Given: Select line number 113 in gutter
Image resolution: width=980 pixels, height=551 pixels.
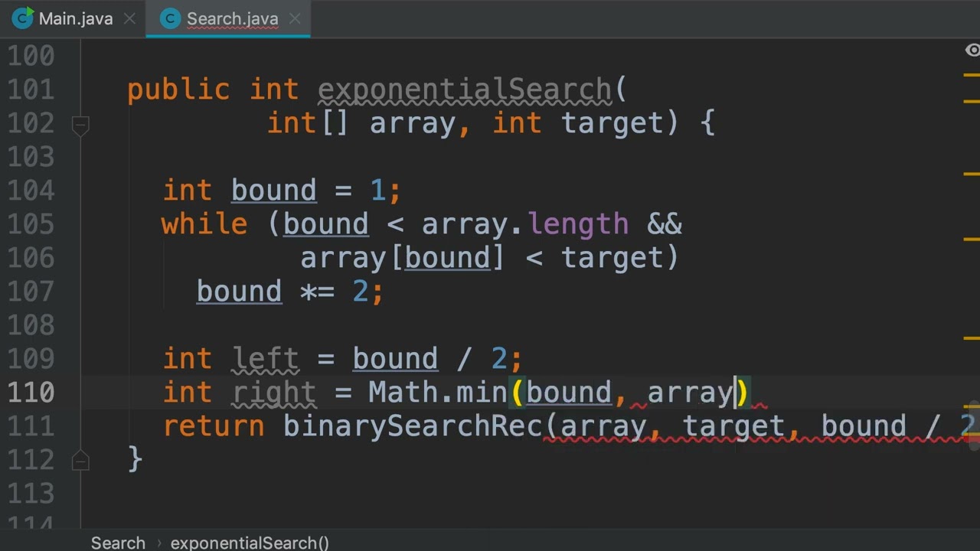Looking at the screenshot, I should coord(31,494).
